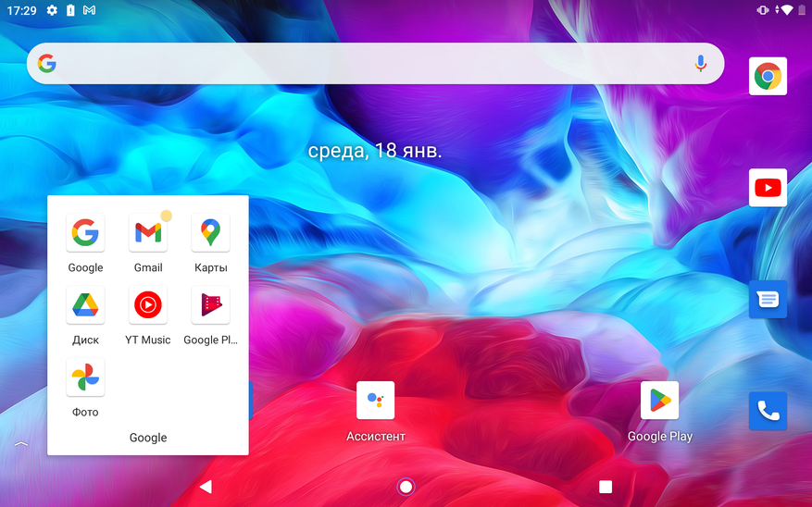The image size is (812, 507).
Task: Open the Google Play store icon
Action: coord(660,401)
